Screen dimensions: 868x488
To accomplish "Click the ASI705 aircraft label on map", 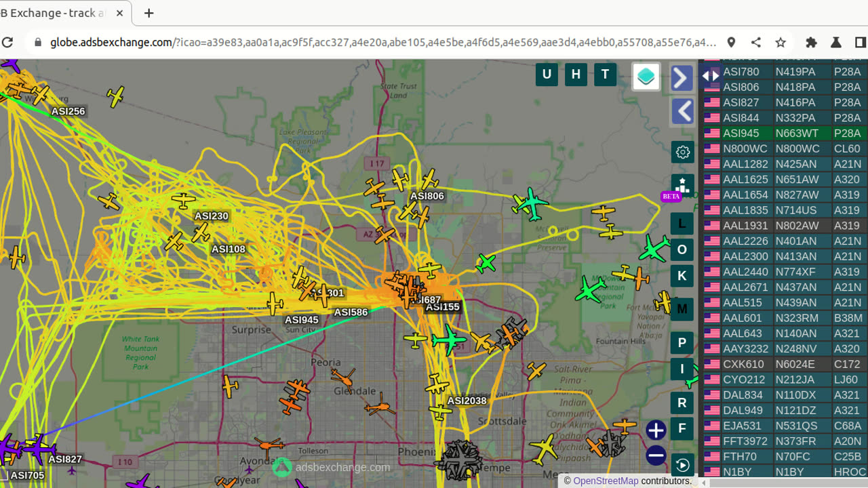I will (x=27, y=476).
